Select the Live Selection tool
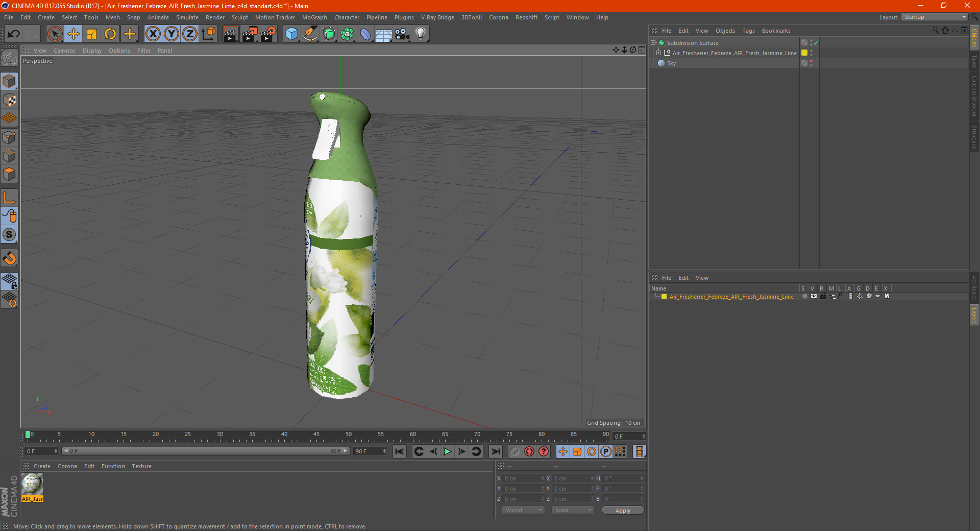 point(55,34)
